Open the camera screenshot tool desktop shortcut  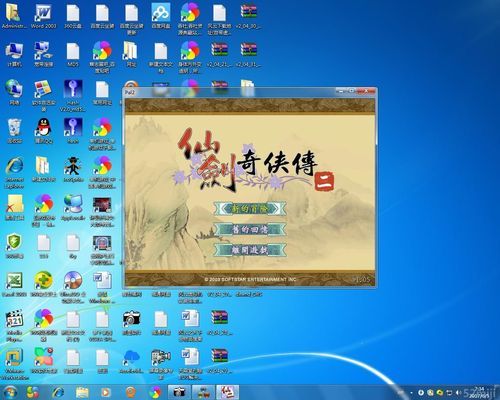(x=131, y=323)
